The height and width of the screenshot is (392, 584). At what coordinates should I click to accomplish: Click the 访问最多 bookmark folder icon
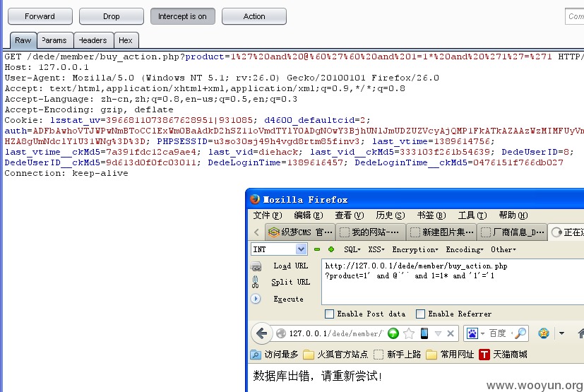(x=256, y=355)
